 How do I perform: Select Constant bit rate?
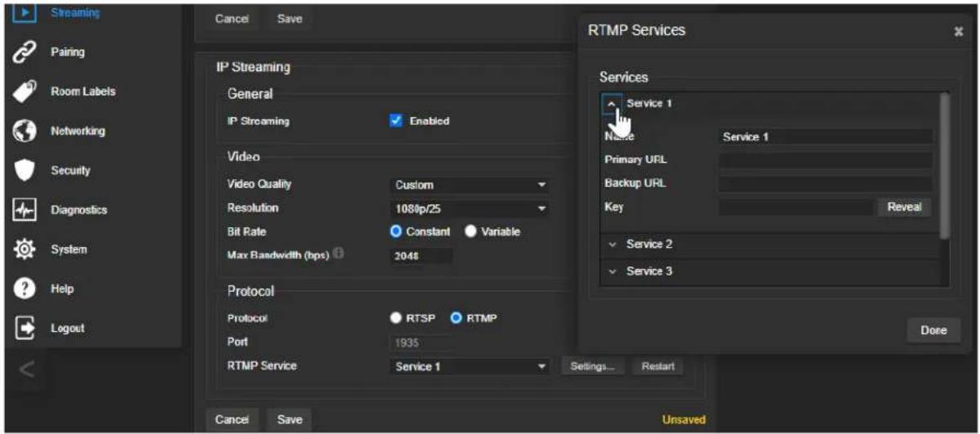(395, 231)
